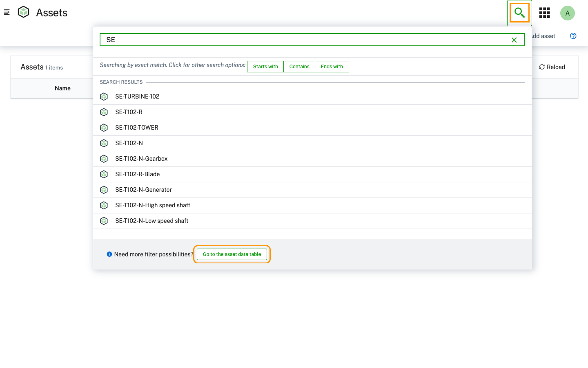Clear the search field with X icon

(514, 40)
